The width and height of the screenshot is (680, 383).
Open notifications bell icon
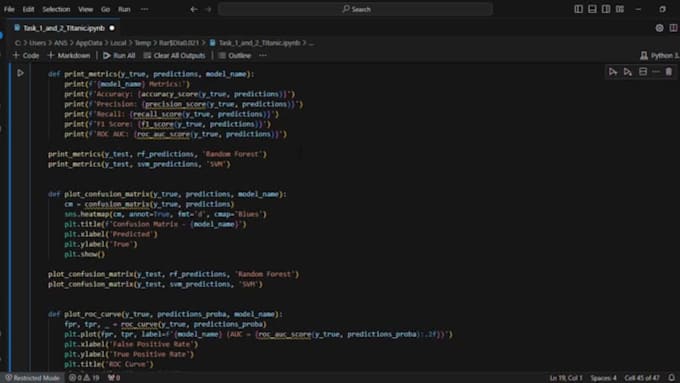tap(671, 378)
